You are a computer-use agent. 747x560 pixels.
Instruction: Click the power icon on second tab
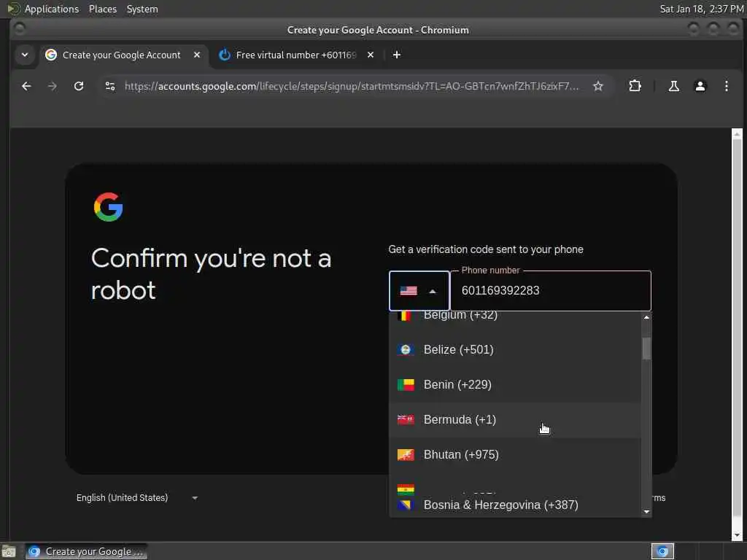point(225,55)
